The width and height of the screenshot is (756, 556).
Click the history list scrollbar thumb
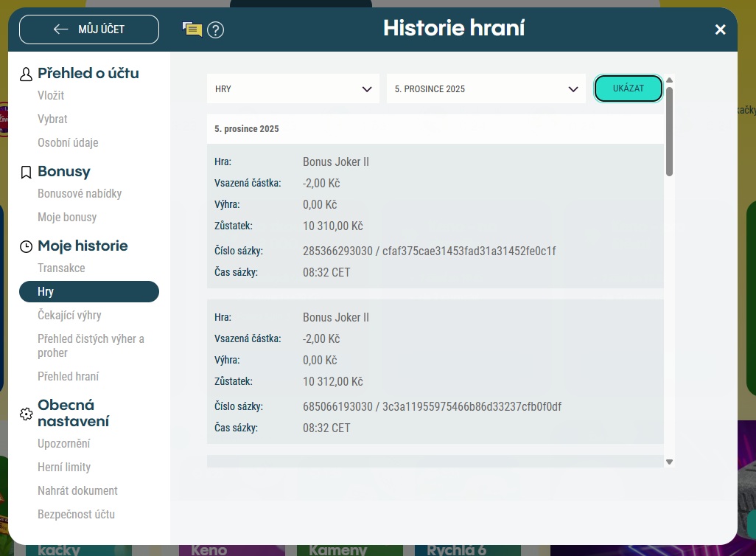[x=669, y=131]
